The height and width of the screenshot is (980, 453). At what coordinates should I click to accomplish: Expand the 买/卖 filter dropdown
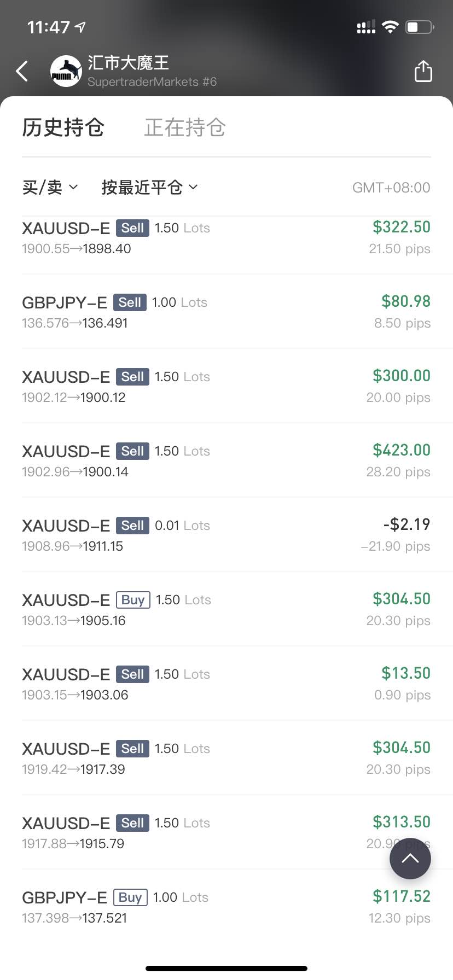click(50, 188)
